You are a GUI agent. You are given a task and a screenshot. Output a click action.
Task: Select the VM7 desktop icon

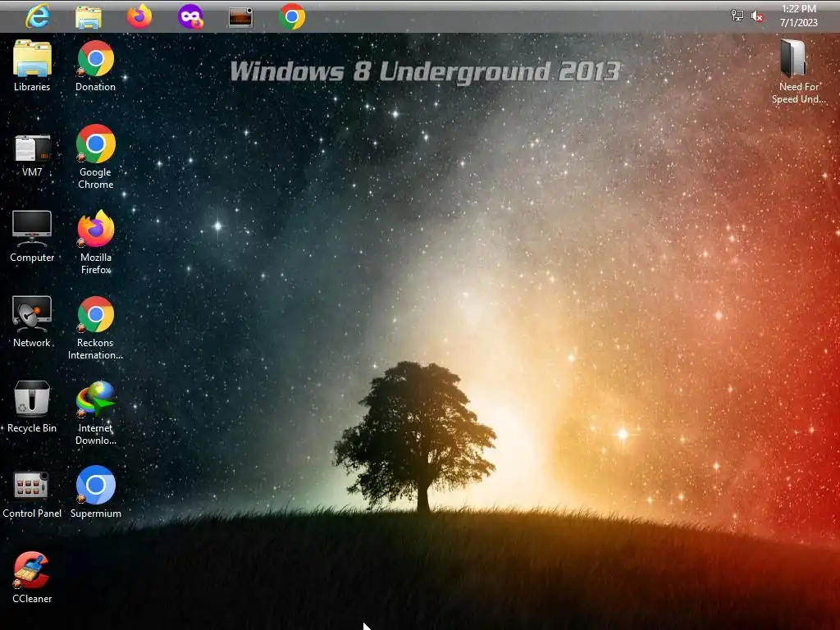32,155
